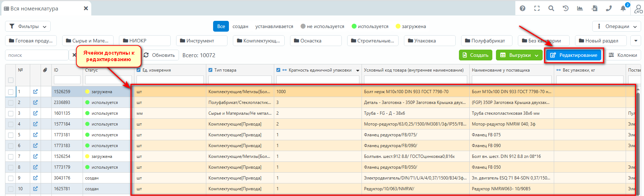Open the help question mark icon
This screenshot has width=644, height=196.
pos(523,8)
